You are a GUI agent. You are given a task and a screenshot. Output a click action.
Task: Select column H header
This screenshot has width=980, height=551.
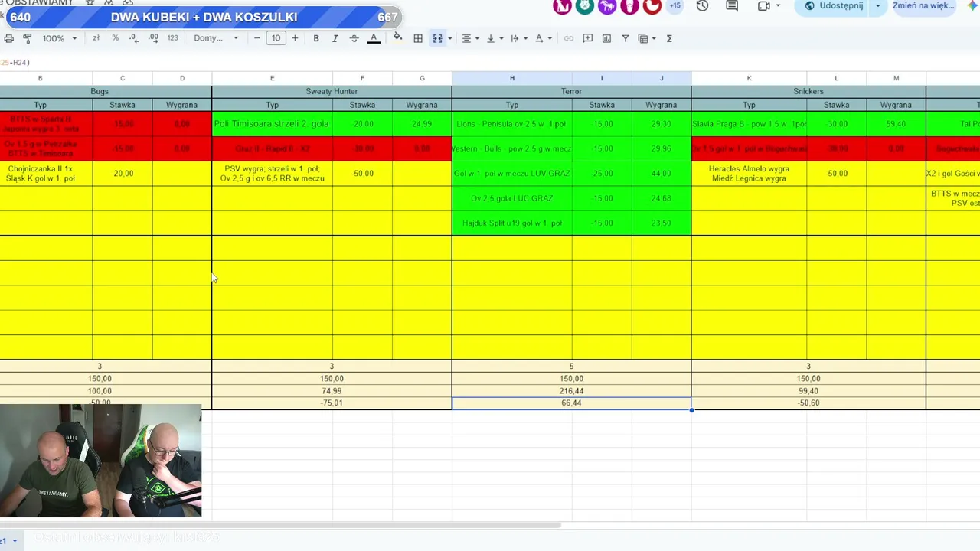click(x=511, y=78)
